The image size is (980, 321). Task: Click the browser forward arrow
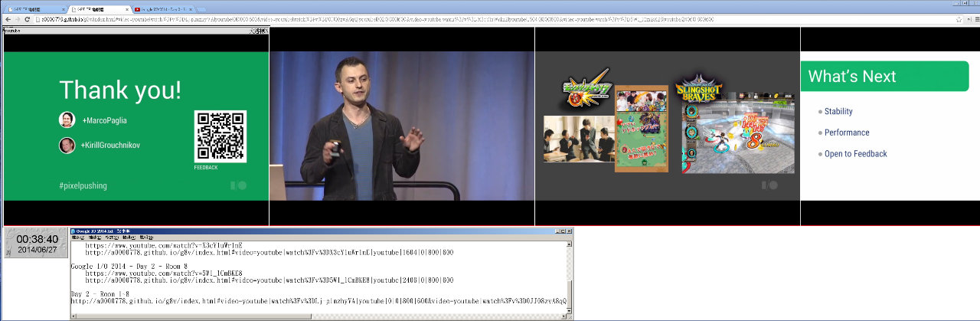point(17,18)
